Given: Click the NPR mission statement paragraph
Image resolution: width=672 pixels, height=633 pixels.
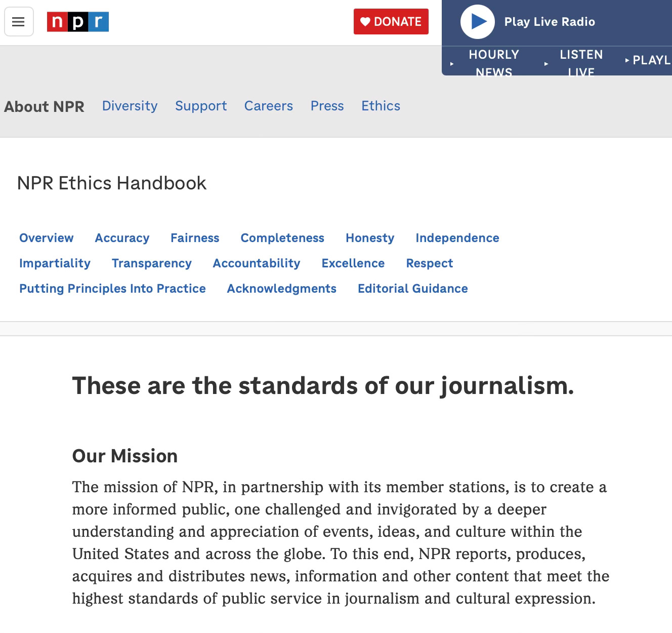Looking at the screenshot, I should (x=341, y=542).
